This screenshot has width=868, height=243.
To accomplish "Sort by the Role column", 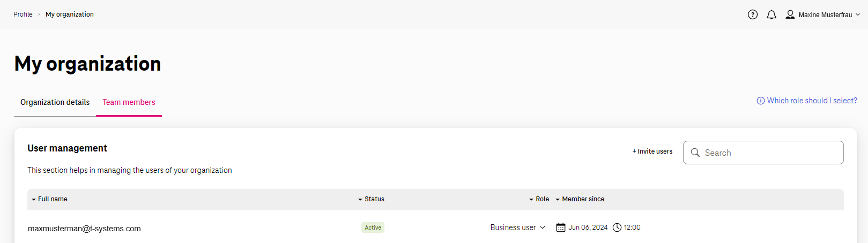I will [x=539, y=199].
